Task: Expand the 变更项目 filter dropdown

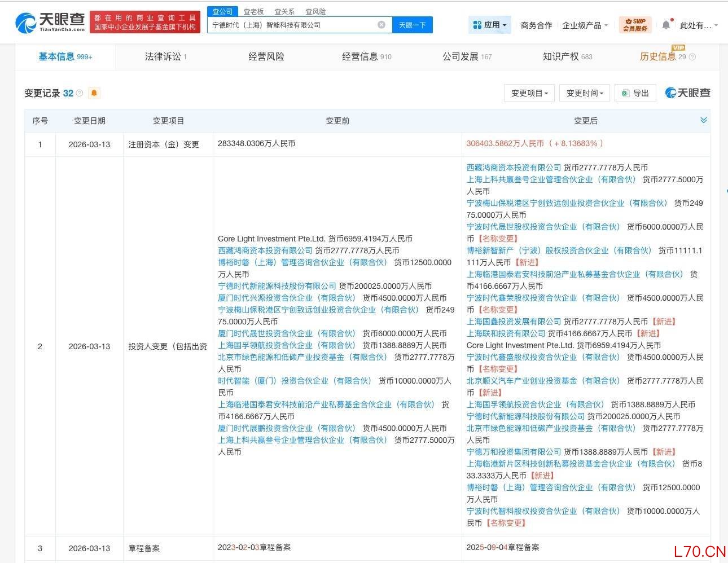Action: [529, 93]
